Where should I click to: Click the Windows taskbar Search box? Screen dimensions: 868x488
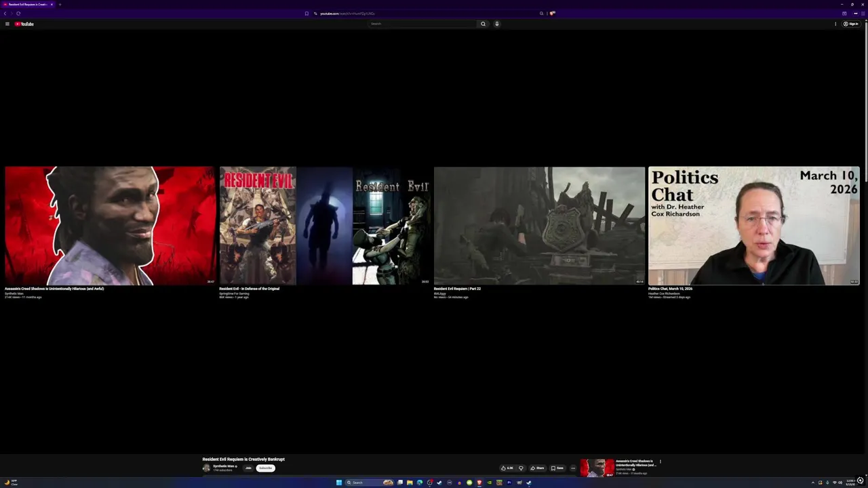[370, 483]
